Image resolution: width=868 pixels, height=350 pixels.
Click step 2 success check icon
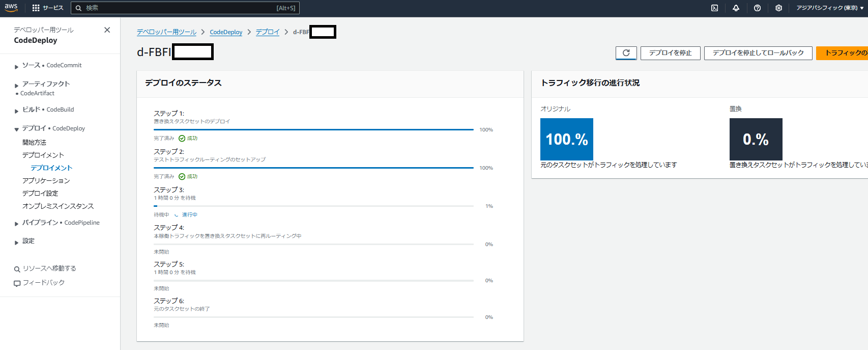(182, 177)
